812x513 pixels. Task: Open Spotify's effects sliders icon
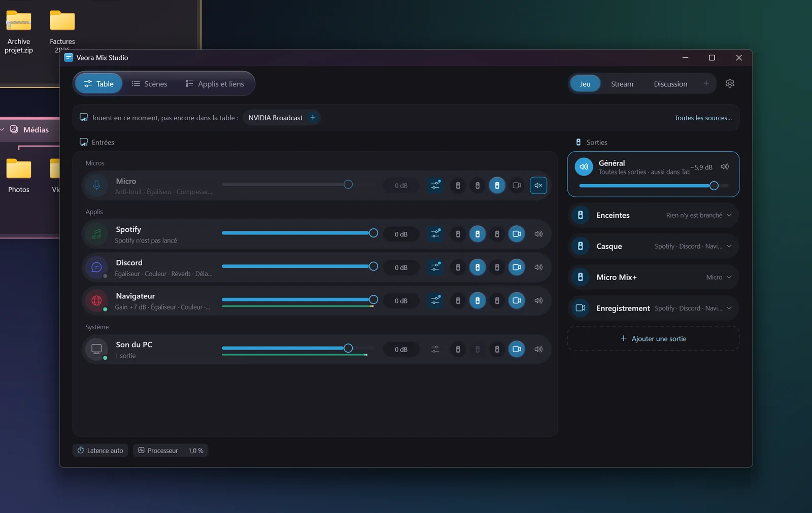pos(435,234)
